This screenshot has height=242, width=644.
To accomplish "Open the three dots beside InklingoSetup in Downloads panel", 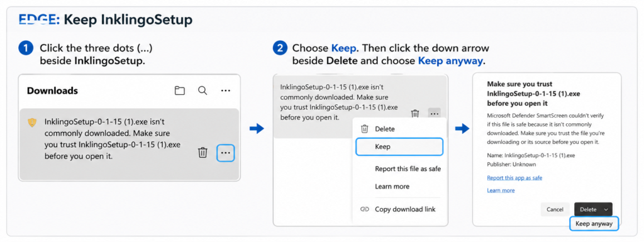I will point(226,153).
